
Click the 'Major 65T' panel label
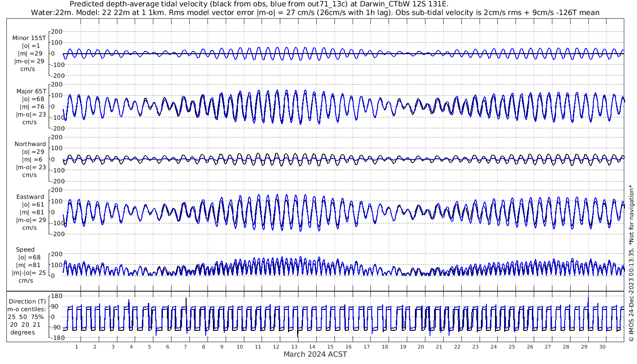(x=31, y=91)
